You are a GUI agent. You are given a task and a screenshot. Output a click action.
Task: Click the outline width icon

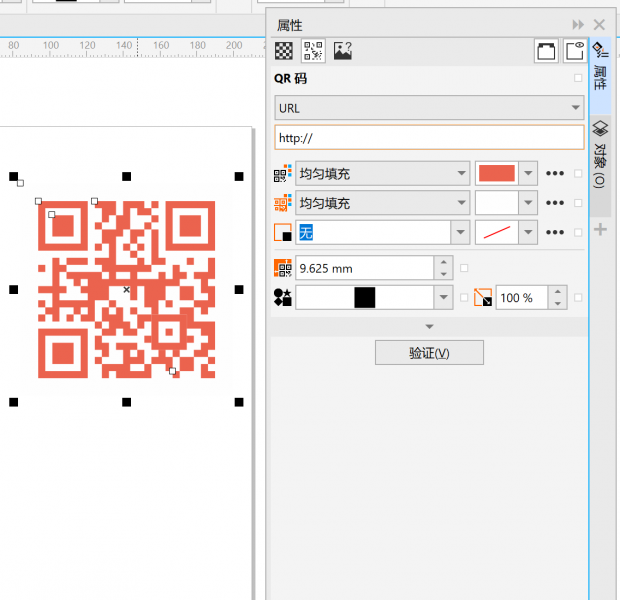(x=283, y=232)
